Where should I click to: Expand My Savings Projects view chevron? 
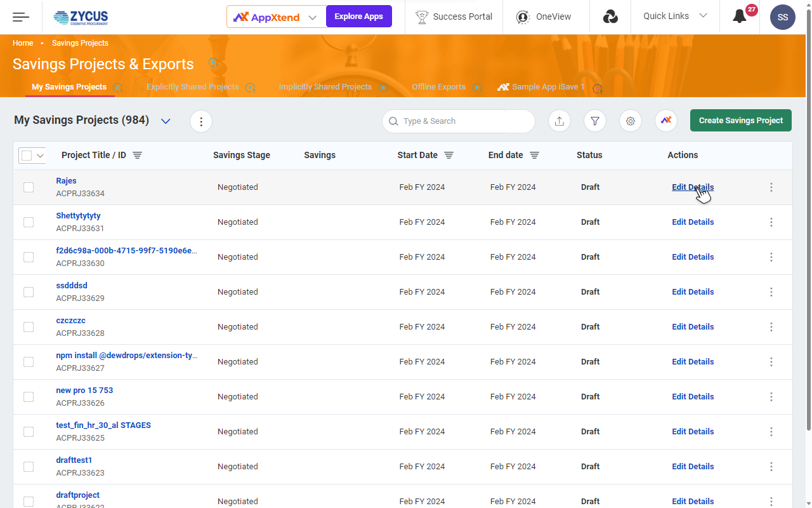coord(166,121)
